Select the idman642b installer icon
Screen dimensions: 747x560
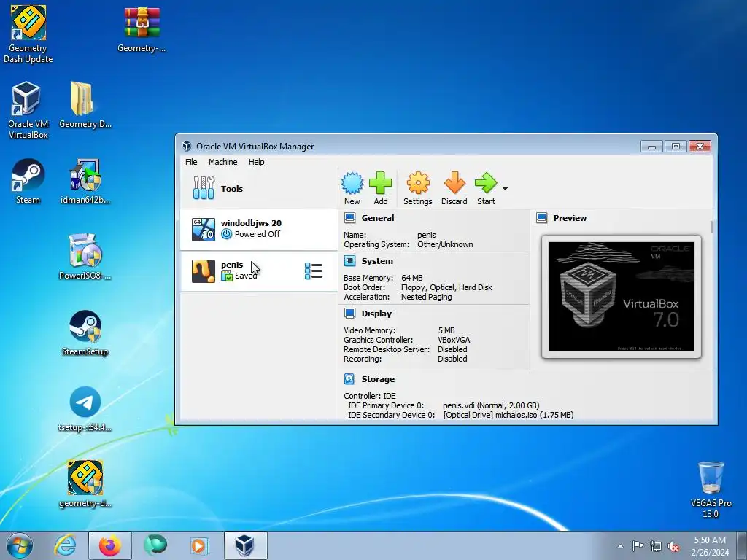coord(85,181)
